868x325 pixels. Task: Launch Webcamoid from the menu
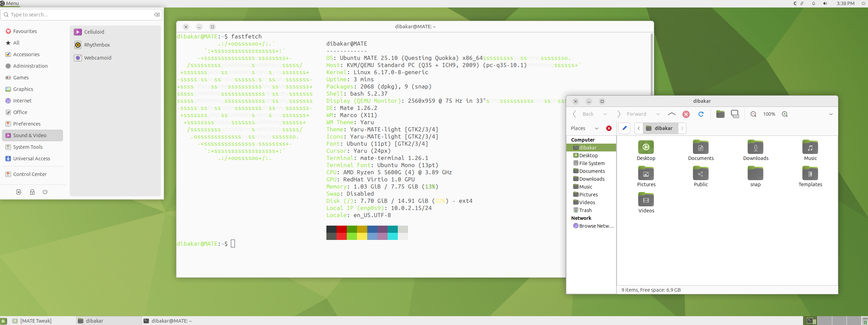click(97, 58)
